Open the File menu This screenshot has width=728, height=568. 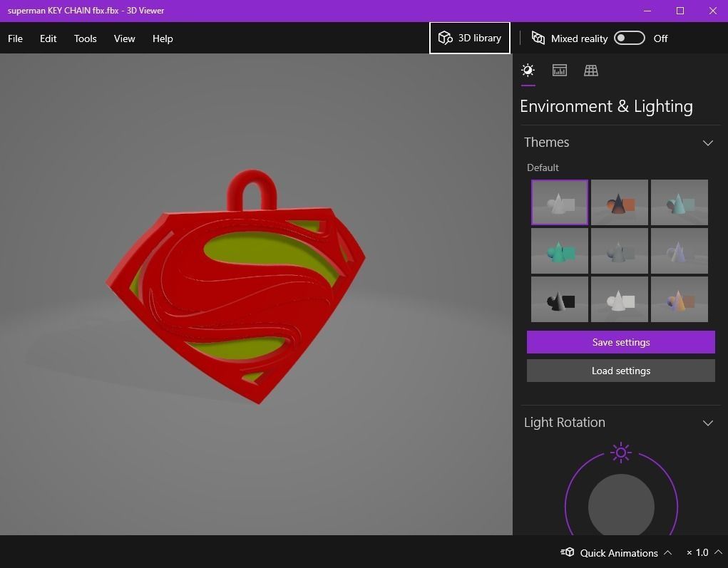click(x=15, y=38)
